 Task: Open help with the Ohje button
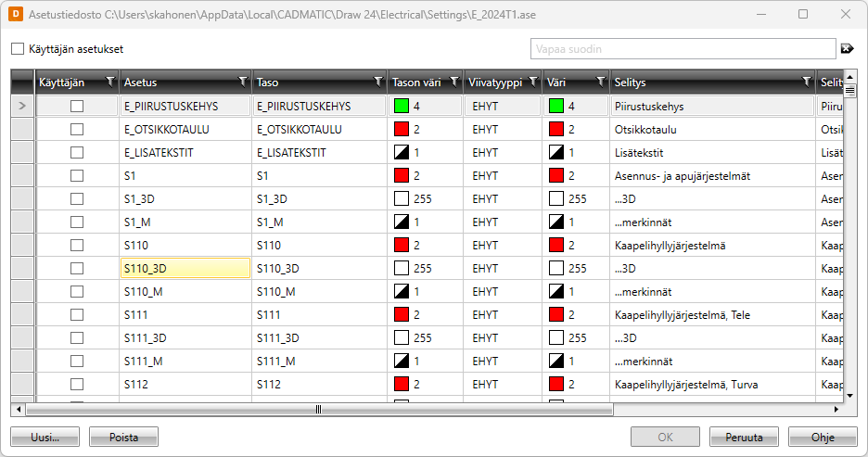tap(822, 437)
